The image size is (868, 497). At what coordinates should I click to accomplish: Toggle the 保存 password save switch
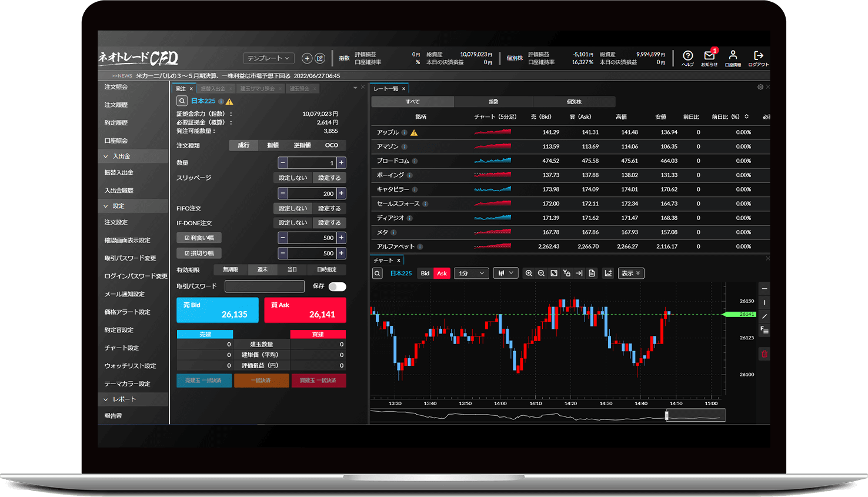337,286
